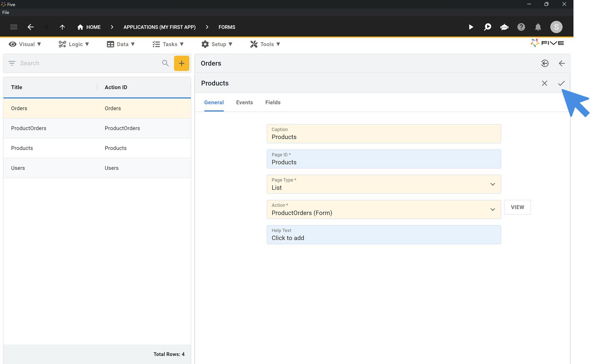The image size is (600, 364).
Task: Cancel editing with the X icon
Action: coord(544,83)
